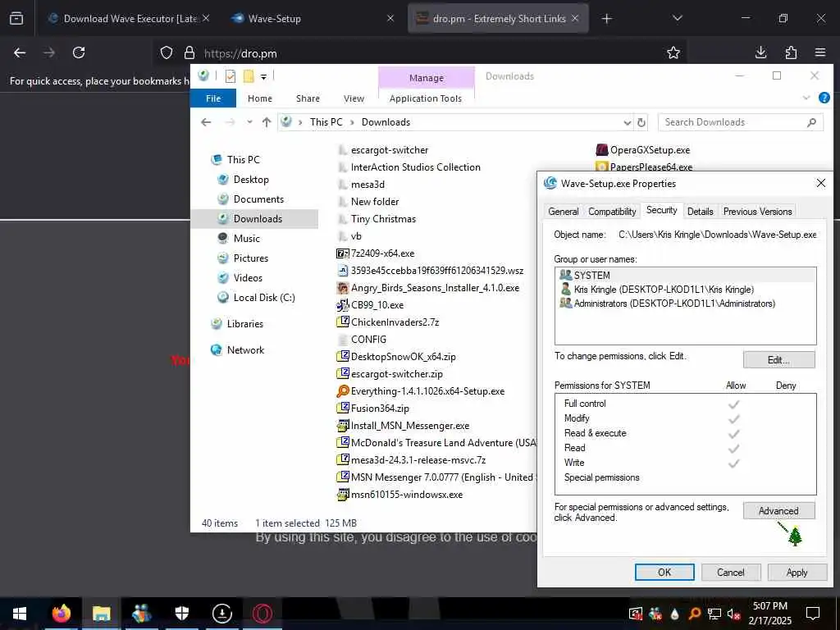Open the browser hamburger menu
The width and height of the screenshot is (840, 630).
(x=820, y=52)
